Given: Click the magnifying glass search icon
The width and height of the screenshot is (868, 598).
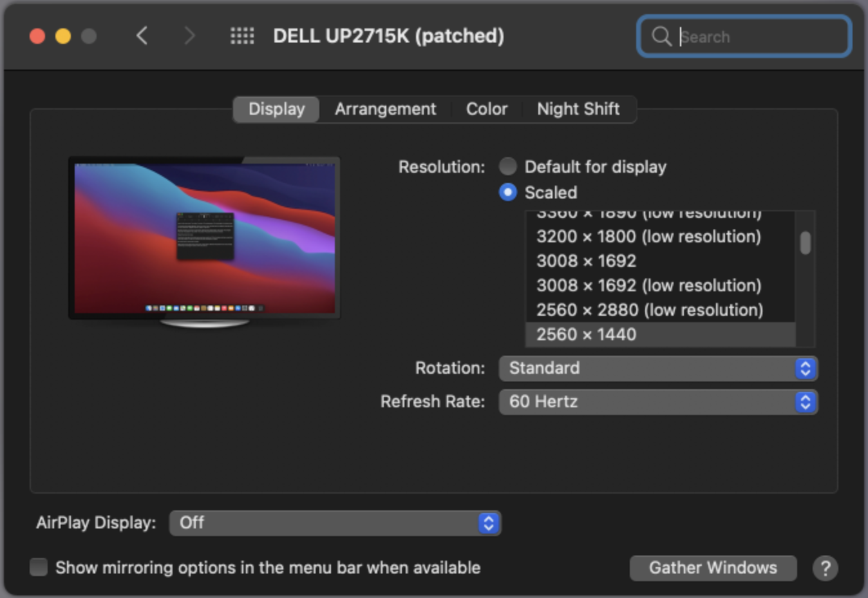Looking at the screenshot, I should (x=661, y=36).
